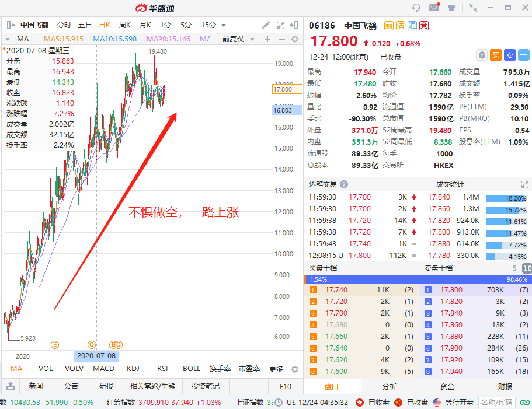Click the buy/sell ratio bar 1.54%
532x409 pixels.
(418, 279)
